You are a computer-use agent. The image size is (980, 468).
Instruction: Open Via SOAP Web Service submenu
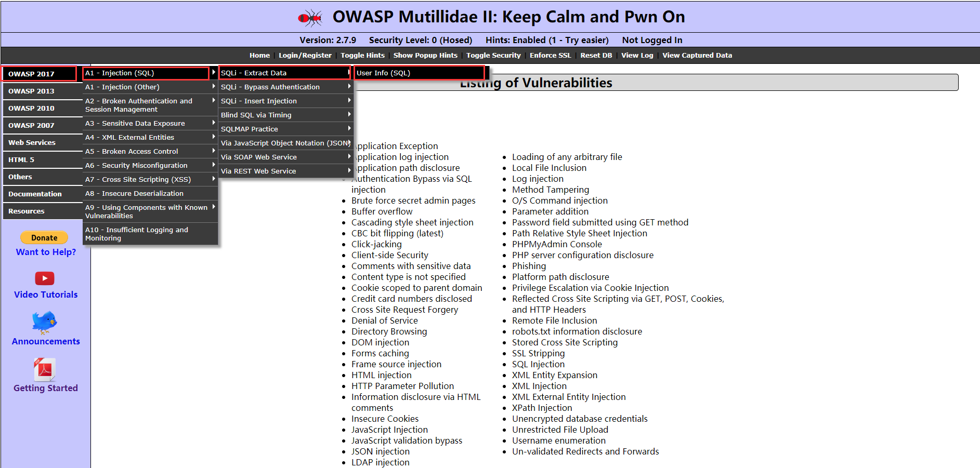[x=286, y=157]
